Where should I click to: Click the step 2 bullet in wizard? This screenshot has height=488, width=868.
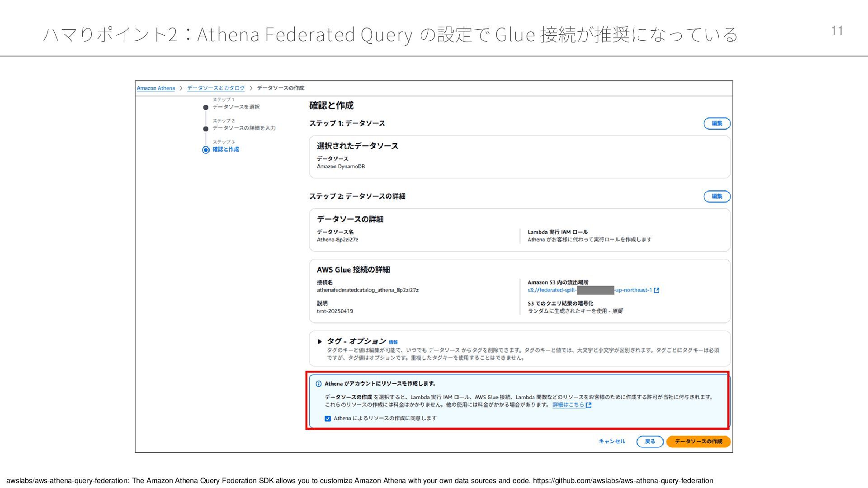point(206,129)
